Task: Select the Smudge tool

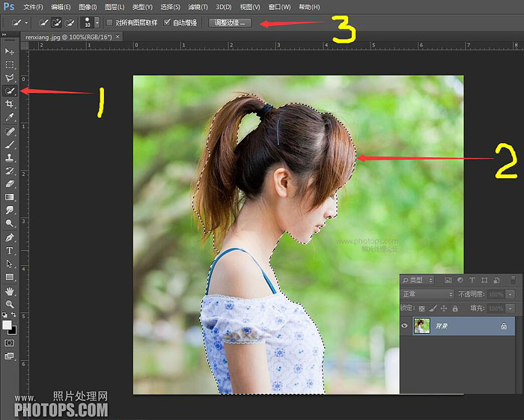Action: [9, 210]
